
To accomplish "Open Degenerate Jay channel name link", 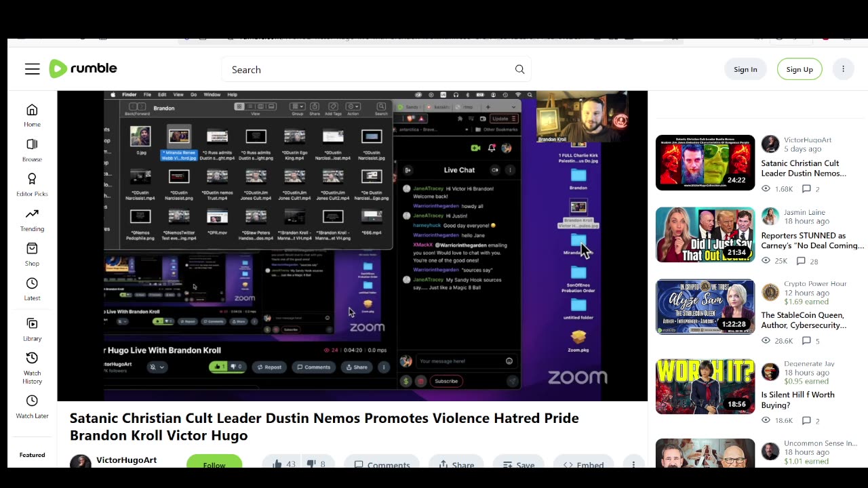I will [x=809, y=364].
